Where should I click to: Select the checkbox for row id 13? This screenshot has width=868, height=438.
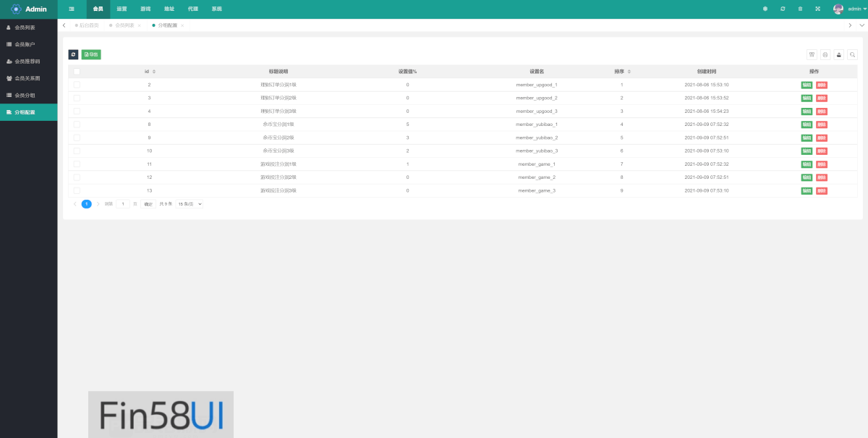pos(77,190)
